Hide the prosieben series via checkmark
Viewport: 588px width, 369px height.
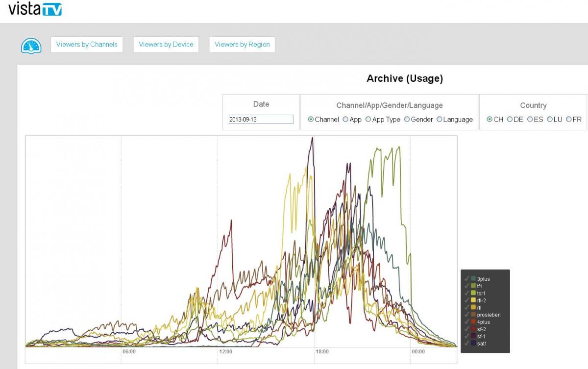coord(467,315)
